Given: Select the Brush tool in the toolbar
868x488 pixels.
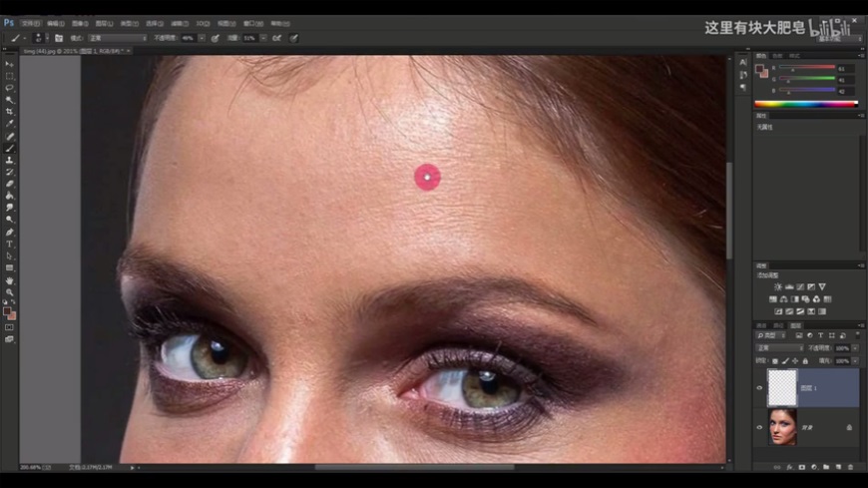Looking at the screenshot, I should pos(10,148).
